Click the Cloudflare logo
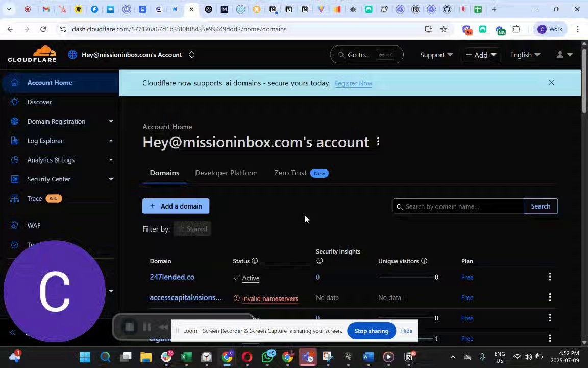This screenshot has height=368, width=588. tap(32, 55)
